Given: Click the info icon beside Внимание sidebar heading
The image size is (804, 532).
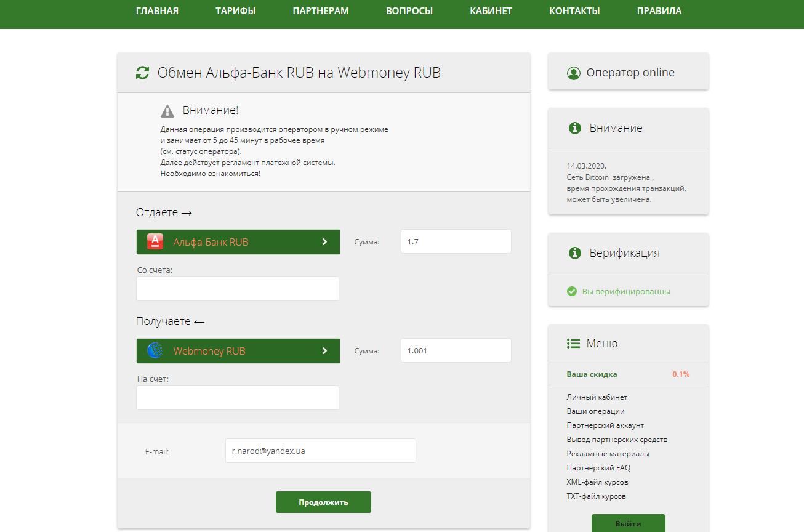Looking at the screenshot, I should point(575,128).
